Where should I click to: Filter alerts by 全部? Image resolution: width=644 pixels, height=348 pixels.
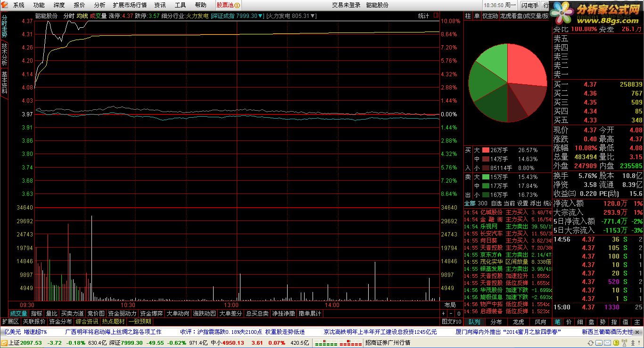pos(470,203)
